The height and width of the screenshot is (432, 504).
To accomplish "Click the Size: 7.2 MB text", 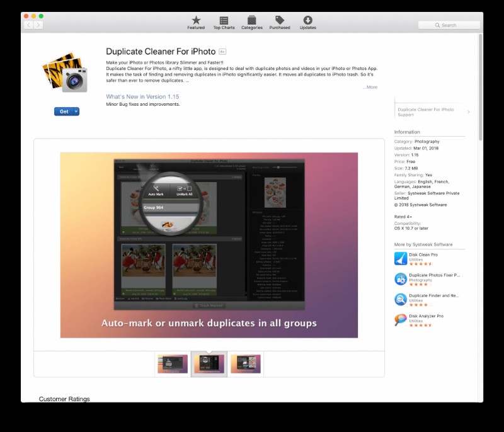I will click(406, 168).
